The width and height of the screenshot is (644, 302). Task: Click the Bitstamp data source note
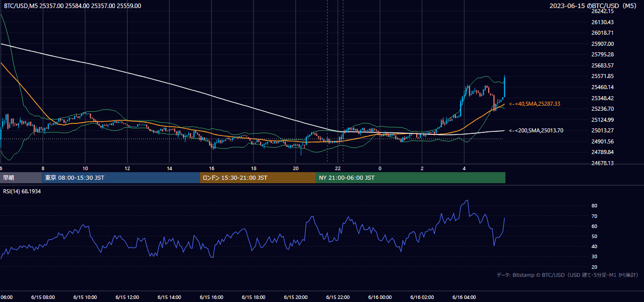(x=567, y=275)
